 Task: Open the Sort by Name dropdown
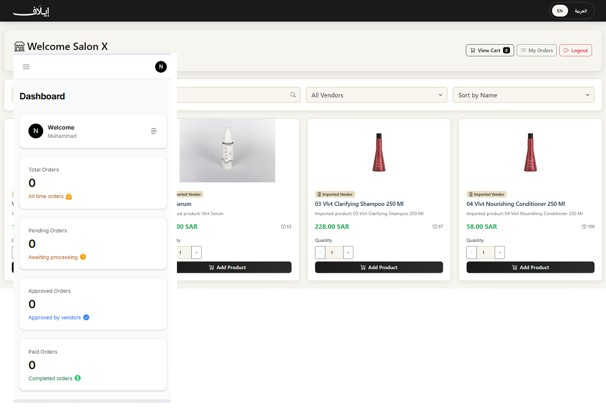(523, 95)
